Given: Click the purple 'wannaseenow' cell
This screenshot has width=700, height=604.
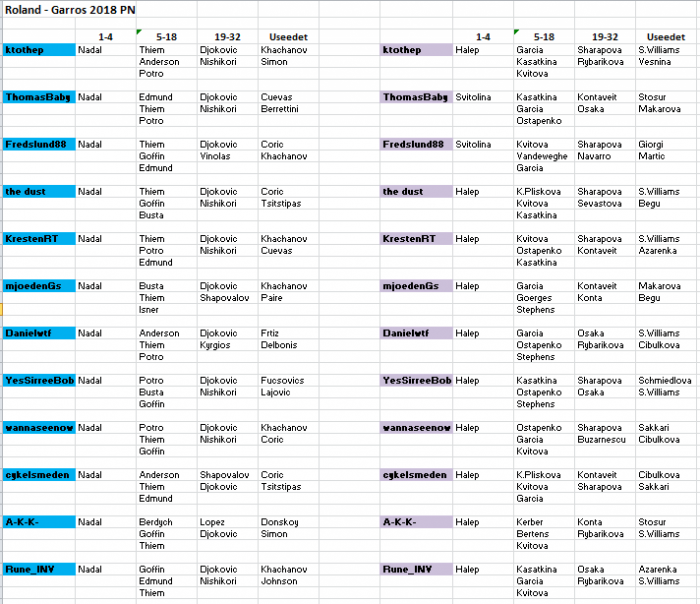Looking at the screenshot, I should [x=416, y=428].
